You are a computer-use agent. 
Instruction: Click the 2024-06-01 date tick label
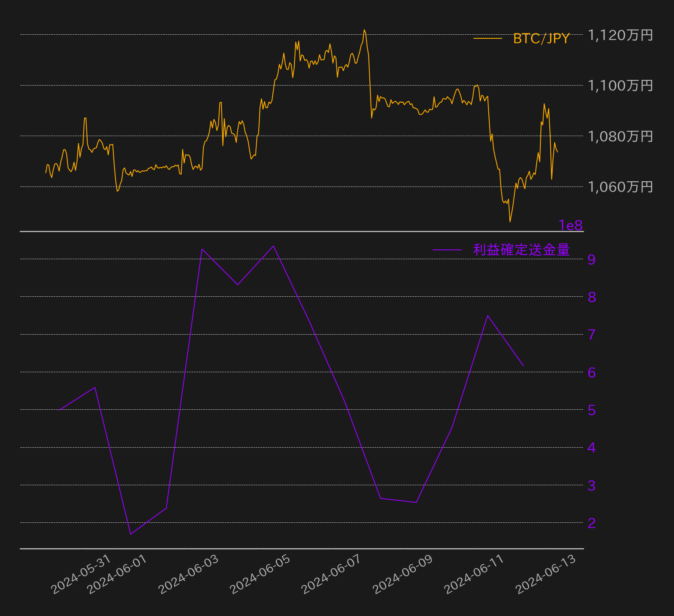point(117,574)
